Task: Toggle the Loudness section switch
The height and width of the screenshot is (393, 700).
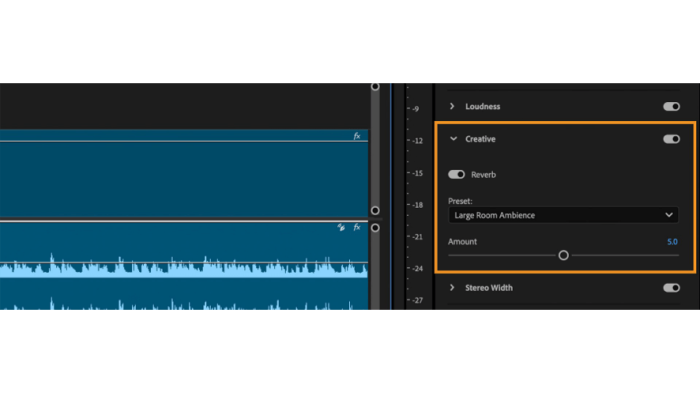Action: [671, 106]
